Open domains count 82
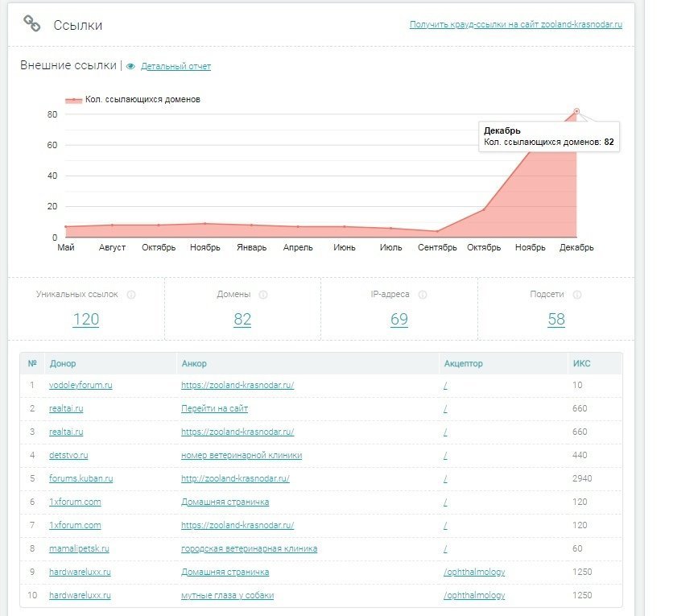Screen dimensions: 698x616 (x=242, y=319)
